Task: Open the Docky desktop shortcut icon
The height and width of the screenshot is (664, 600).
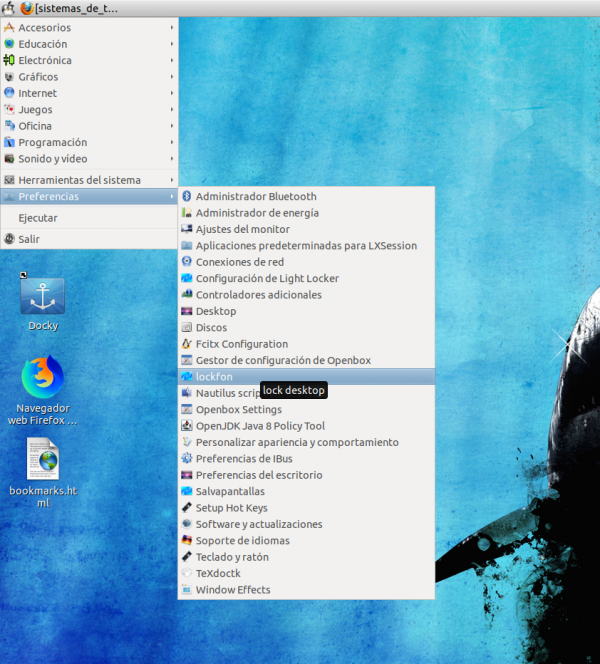Action: 43,296
